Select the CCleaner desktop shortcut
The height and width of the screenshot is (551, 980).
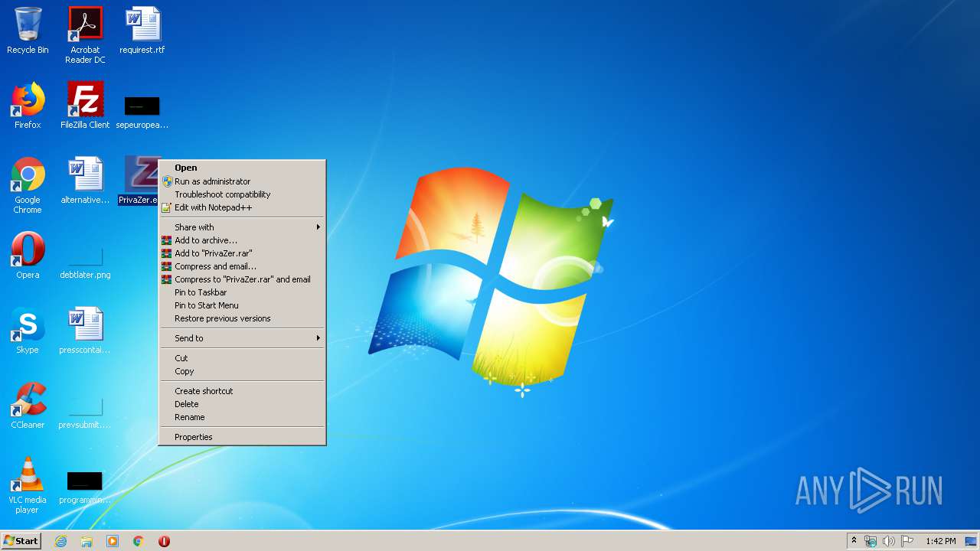[x=28, y=406]
